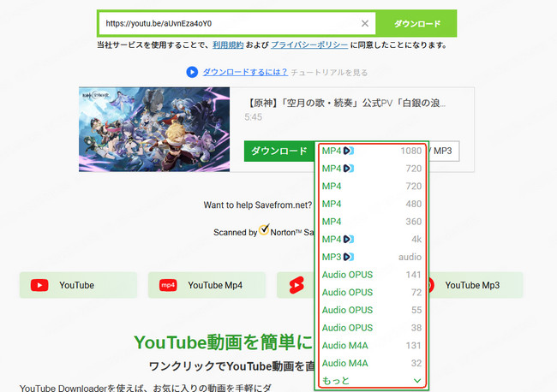
Task: Select the MP4 4k option
Action: tap(372, 240)
